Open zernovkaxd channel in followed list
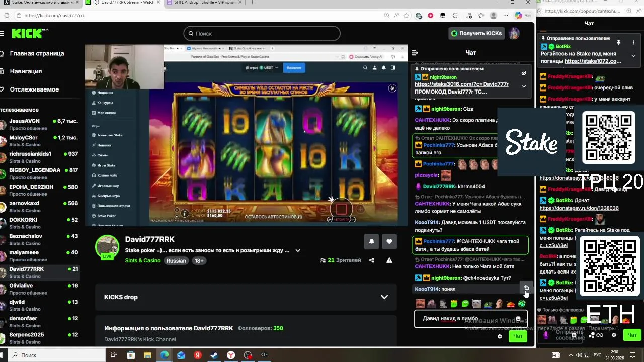 (39, 207)
